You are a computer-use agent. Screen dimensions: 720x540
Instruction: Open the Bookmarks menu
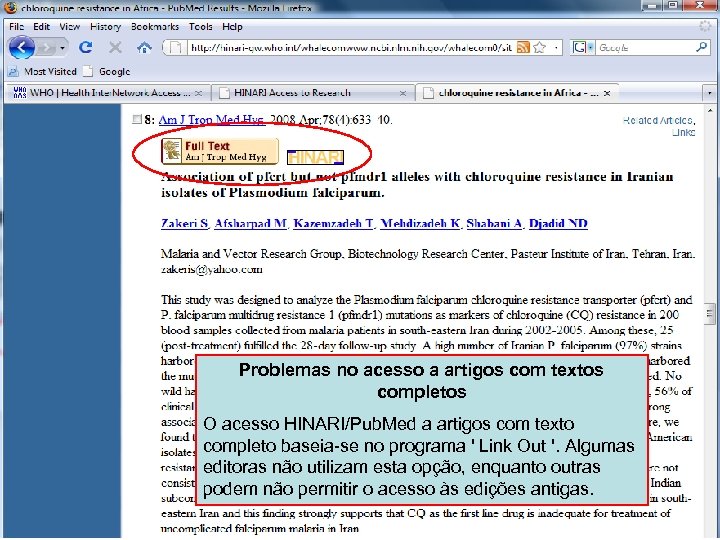155,27
